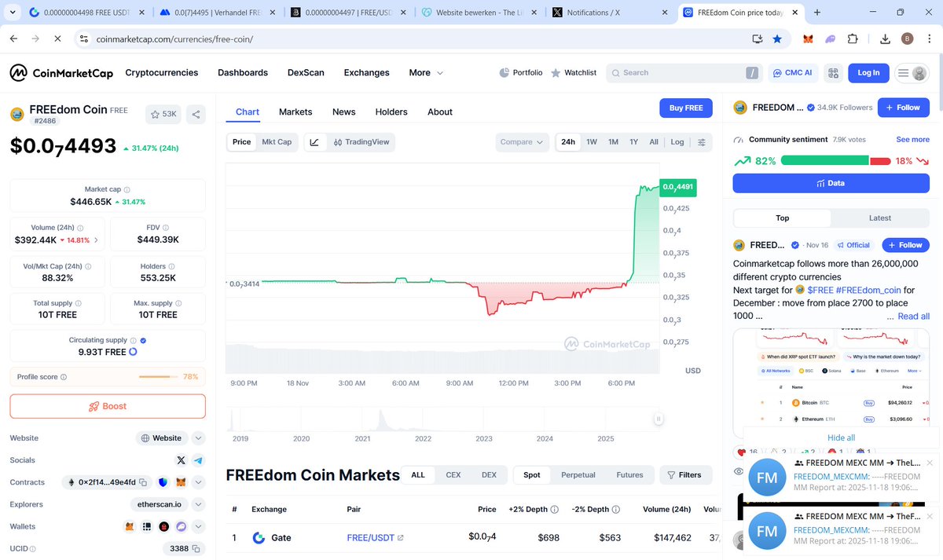Click the Profile score progress bar
Image resolution: width=943 pixels, height=560 pixels.
[x=159, y=376]
